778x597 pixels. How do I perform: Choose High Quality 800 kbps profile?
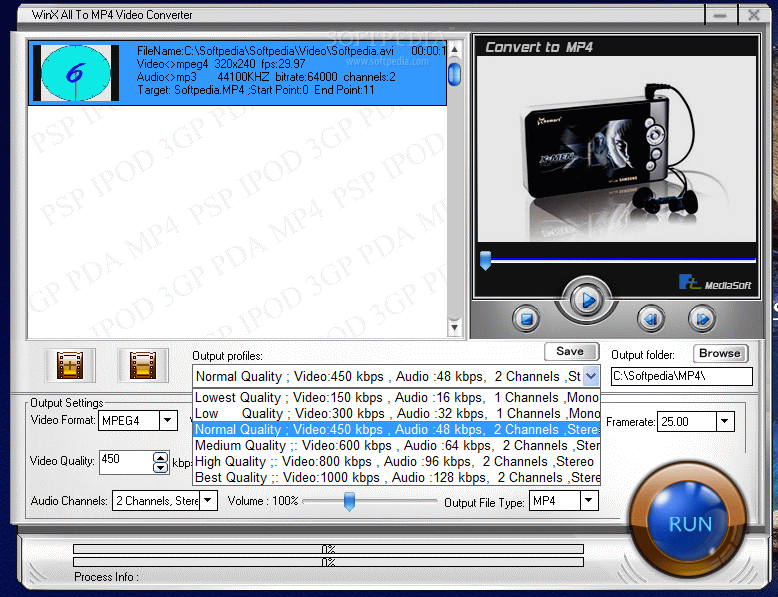pyautogui.click(x=396, y=461)
